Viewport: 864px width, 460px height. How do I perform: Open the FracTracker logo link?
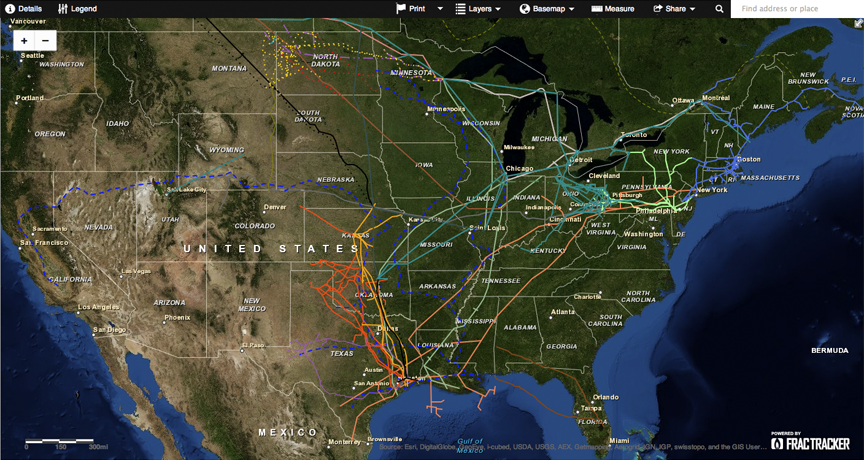(x=810, y=443)
